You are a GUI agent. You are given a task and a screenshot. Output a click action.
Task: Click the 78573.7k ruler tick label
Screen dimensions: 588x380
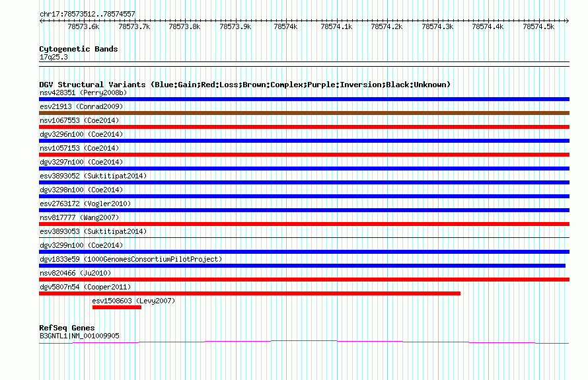pos(134,26)
